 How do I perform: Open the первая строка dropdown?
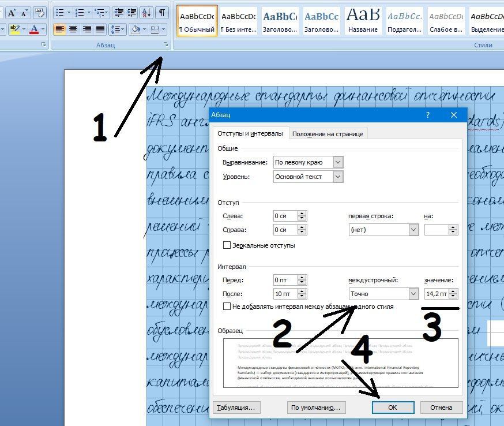pyautogui.click(x=413, y=230)
